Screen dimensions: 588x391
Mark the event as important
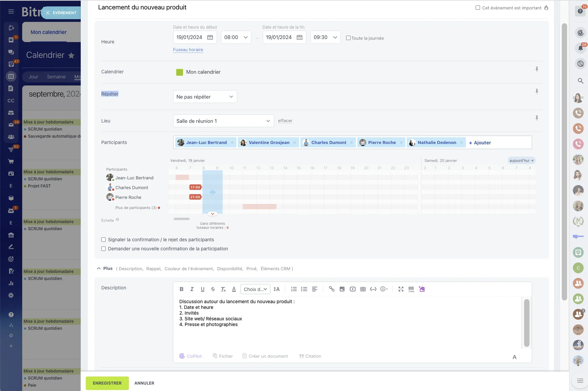click(x=477, y=8)
